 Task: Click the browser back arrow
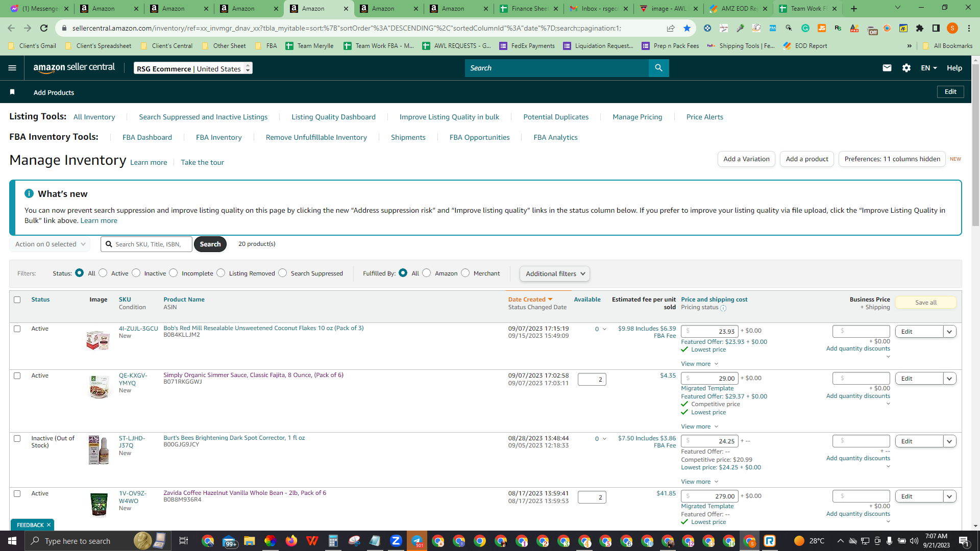(x=11, y=28)
